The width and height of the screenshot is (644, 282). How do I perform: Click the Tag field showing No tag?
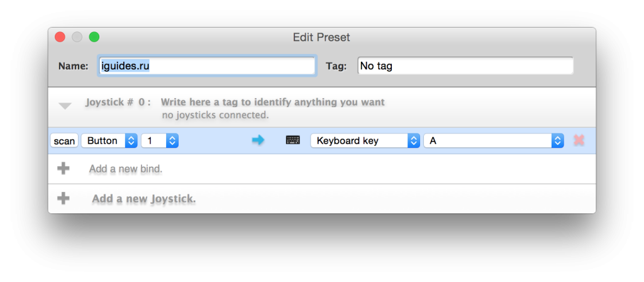coord(465,65)
